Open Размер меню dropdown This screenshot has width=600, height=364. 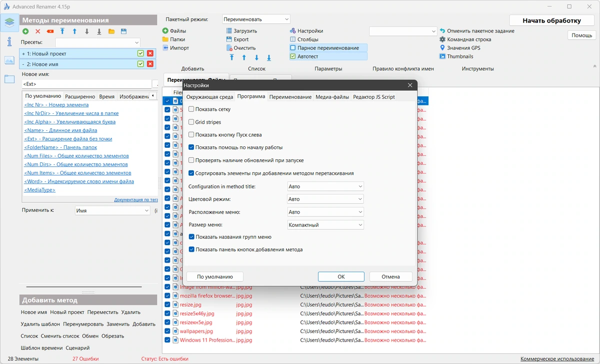pyautogui.click(x=325, y=225)
